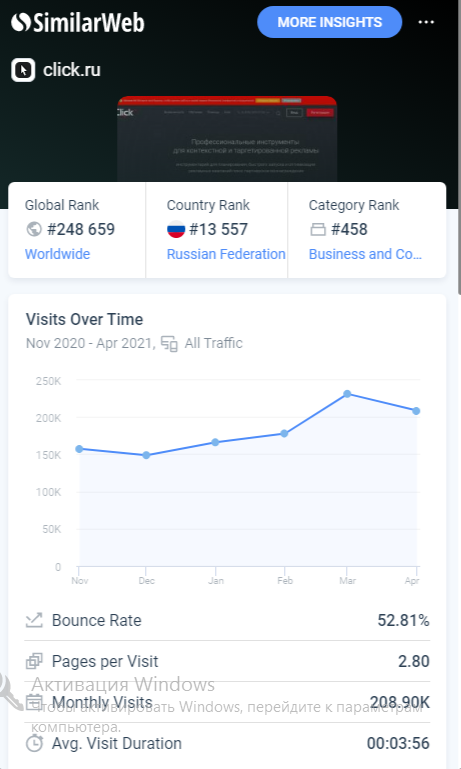Click the vertical scrollbar thumb
Viewport: 461px width, 769px height.
coord(459,147)
